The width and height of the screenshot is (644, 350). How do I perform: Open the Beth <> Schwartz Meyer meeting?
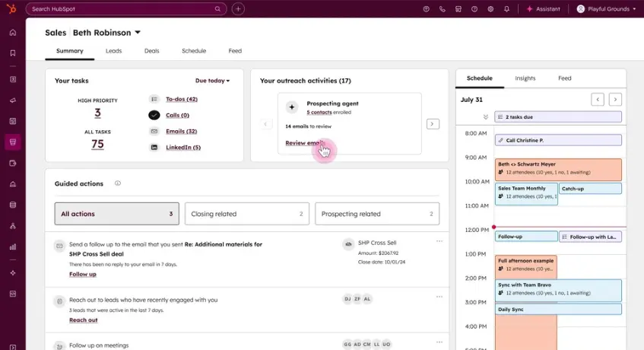click(558, 170)
